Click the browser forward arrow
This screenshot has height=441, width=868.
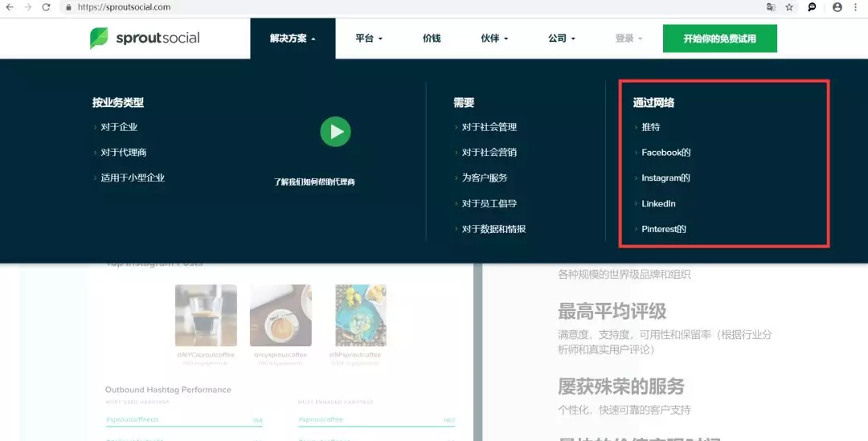point(27,7)
